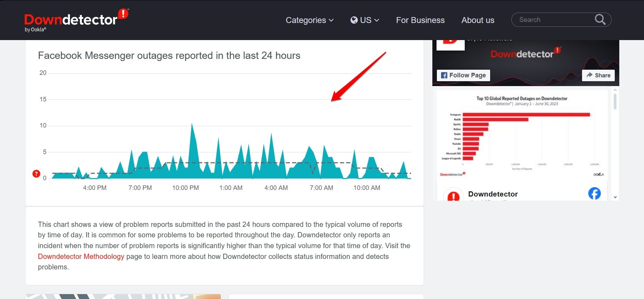Click the Downdetector banner logo in widget
Image resolution: width=644 pixels, height=299 pixels.
point(525,53)
